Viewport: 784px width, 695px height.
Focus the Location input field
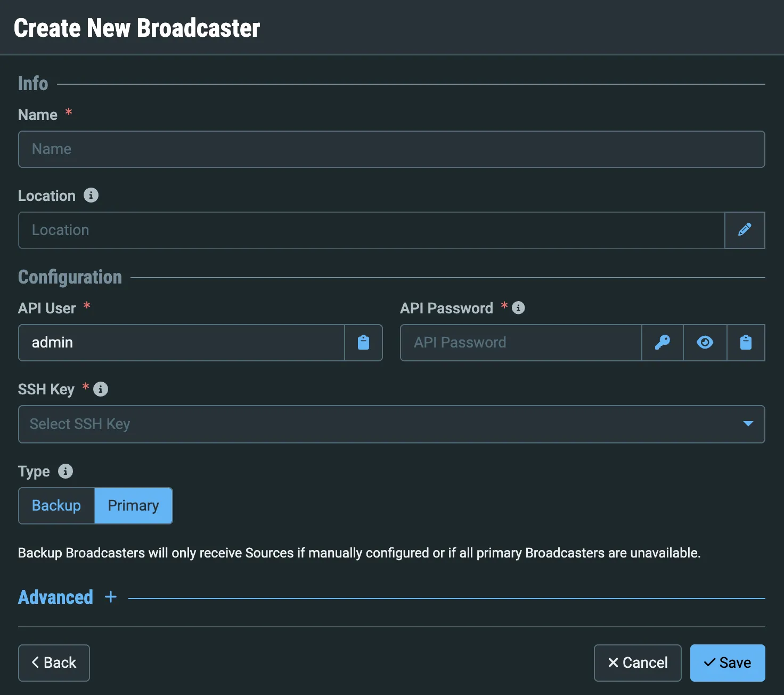coord(372,230)
